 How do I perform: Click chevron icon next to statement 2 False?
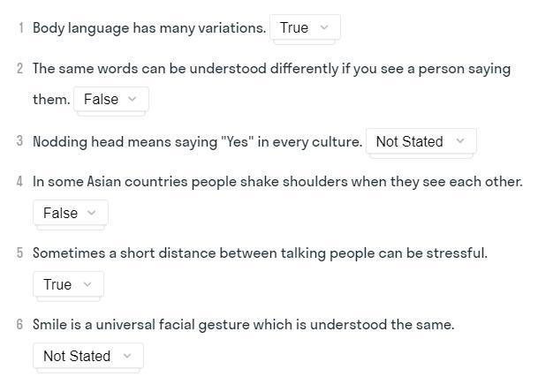pos(133,99)
